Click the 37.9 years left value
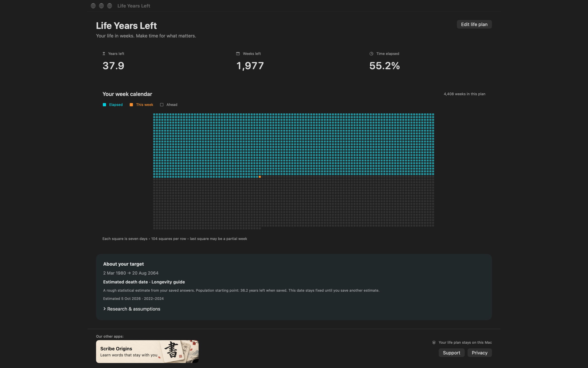Image resolution: width=588 pixels, height=368 pixels. pyautogui.click(x=113, y=66)
